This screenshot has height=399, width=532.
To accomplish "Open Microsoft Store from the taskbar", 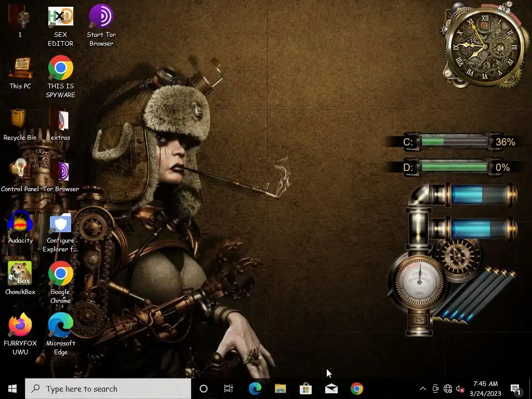I will [305, 389].
